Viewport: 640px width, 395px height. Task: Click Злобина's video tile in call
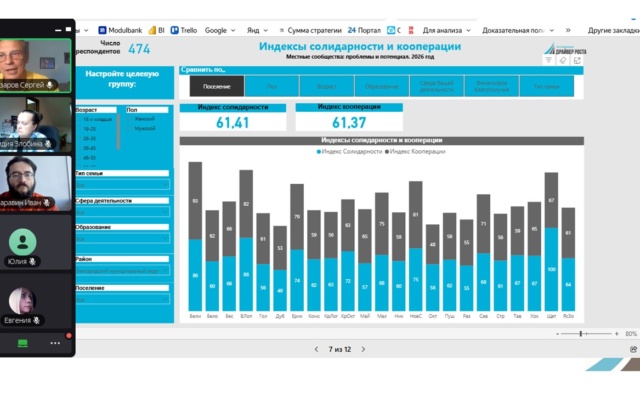coord(36,124)
